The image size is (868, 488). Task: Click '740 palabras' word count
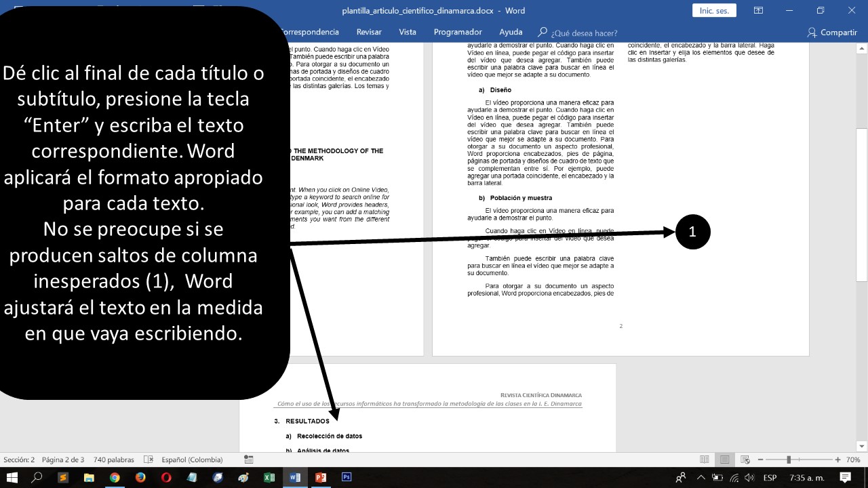[114, 460]
